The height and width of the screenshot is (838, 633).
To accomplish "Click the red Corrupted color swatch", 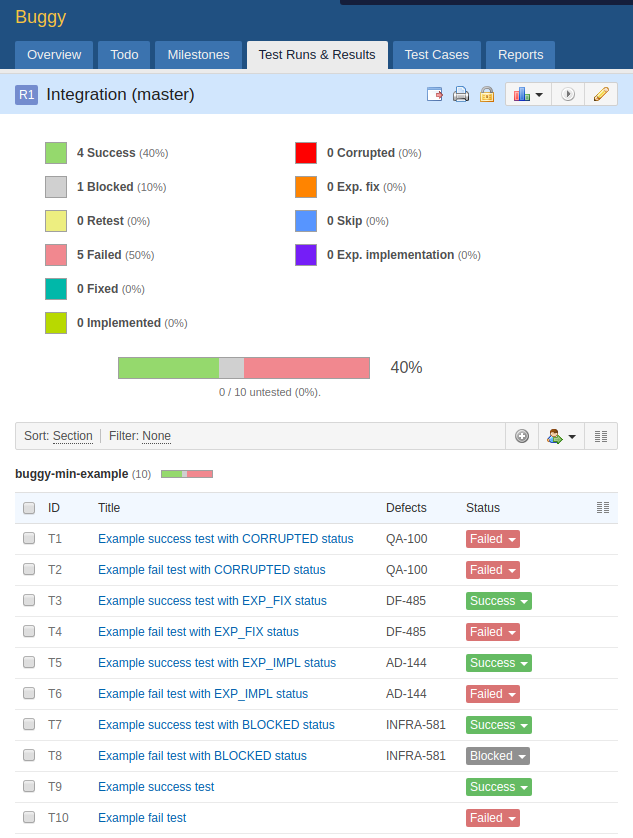I will pyautogui.click(x=306, y=153).
